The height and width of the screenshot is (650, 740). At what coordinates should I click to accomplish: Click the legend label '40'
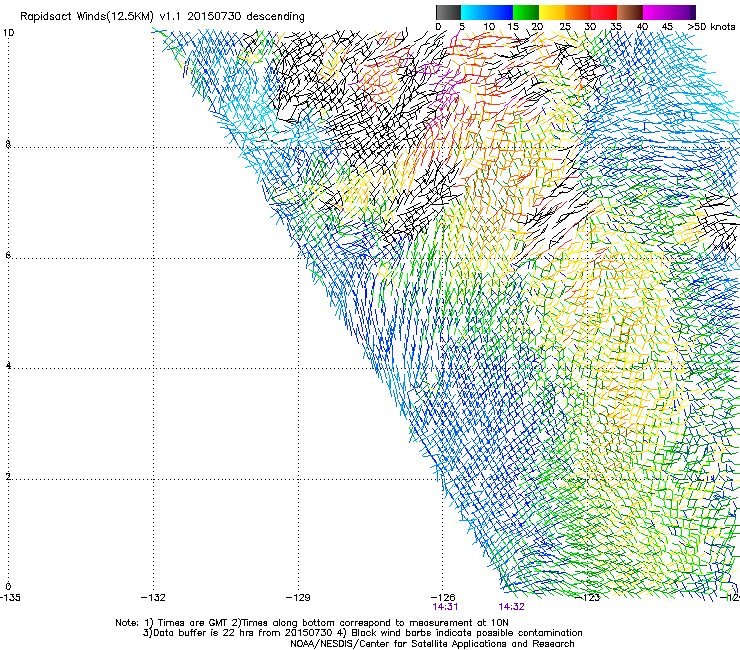coord(642,27)
